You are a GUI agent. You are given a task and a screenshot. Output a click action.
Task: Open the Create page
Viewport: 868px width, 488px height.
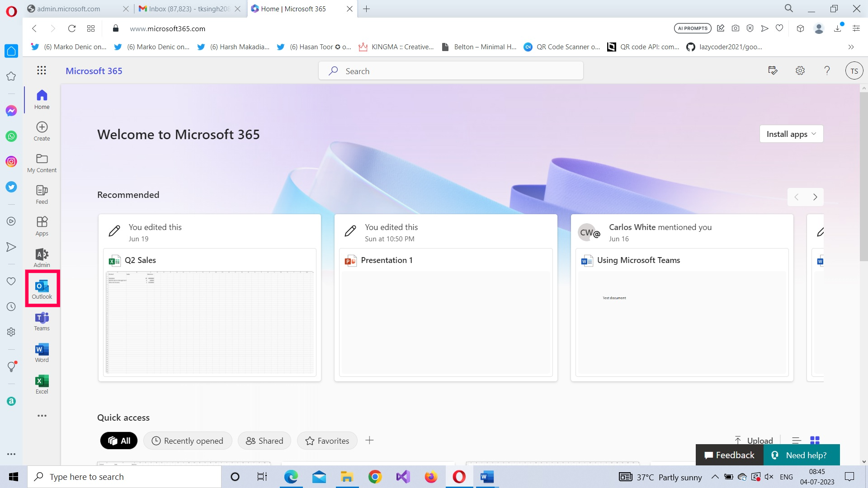42,131
